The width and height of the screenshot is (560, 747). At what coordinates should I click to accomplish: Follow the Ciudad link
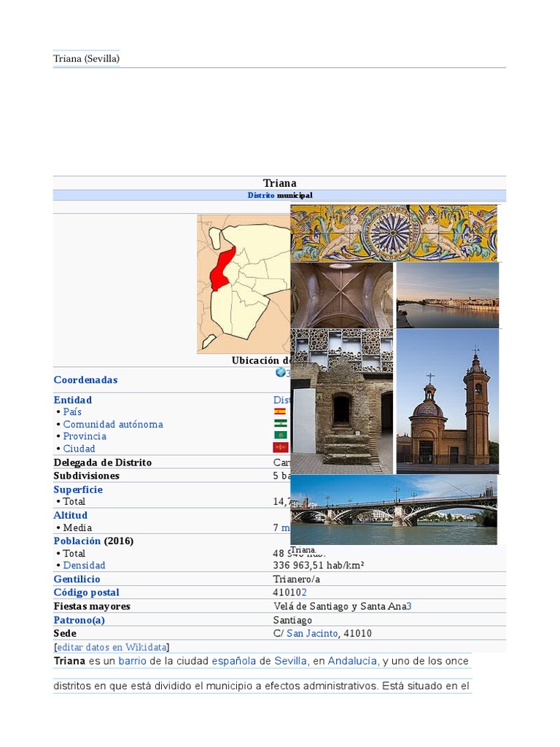tap(79, 449)
